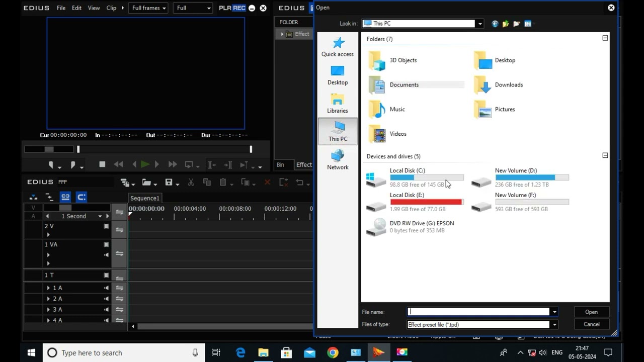Select This PC in the places sidebar
The image size is (644, 362).
pyautogui.click(x=338, y=132)
